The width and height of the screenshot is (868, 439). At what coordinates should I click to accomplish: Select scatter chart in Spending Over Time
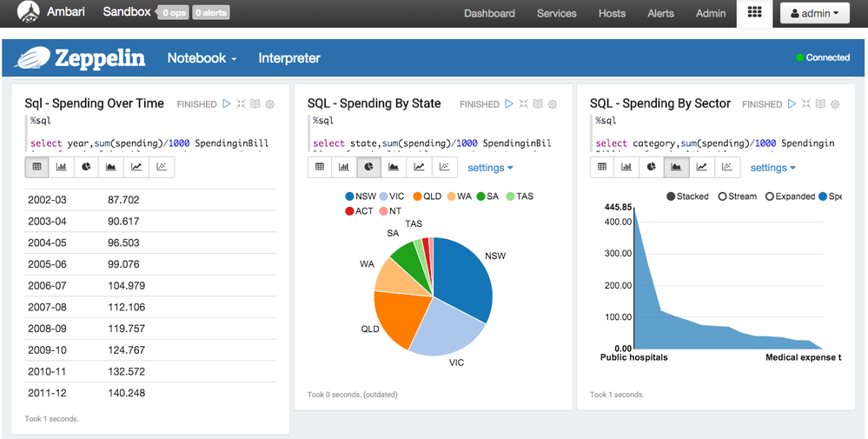(162, 167)
